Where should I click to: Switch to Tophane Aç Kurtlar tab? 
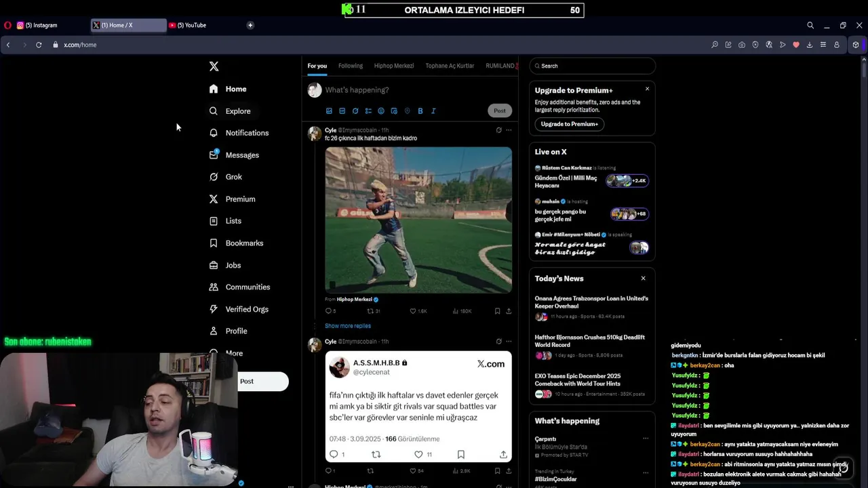coord(450,66)
